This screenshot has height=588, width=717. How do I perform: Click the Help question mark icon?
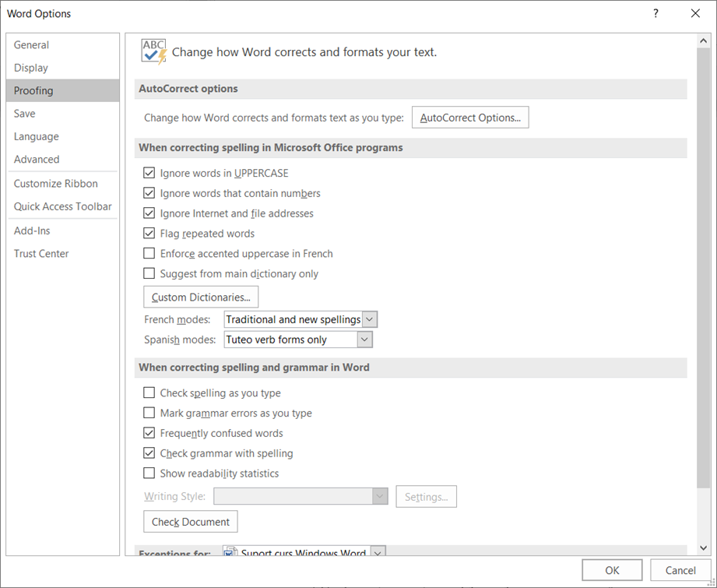point(655,13)
